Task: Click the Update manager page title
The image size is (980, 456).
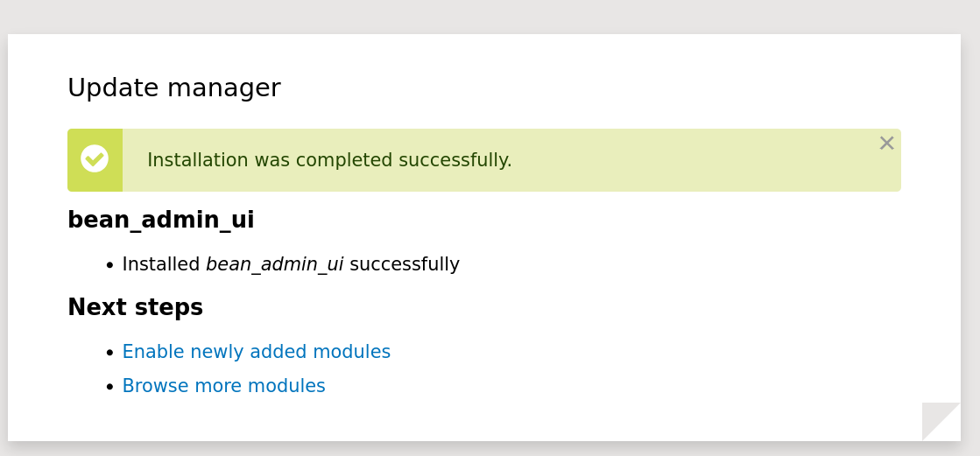Action: [173, 88]
